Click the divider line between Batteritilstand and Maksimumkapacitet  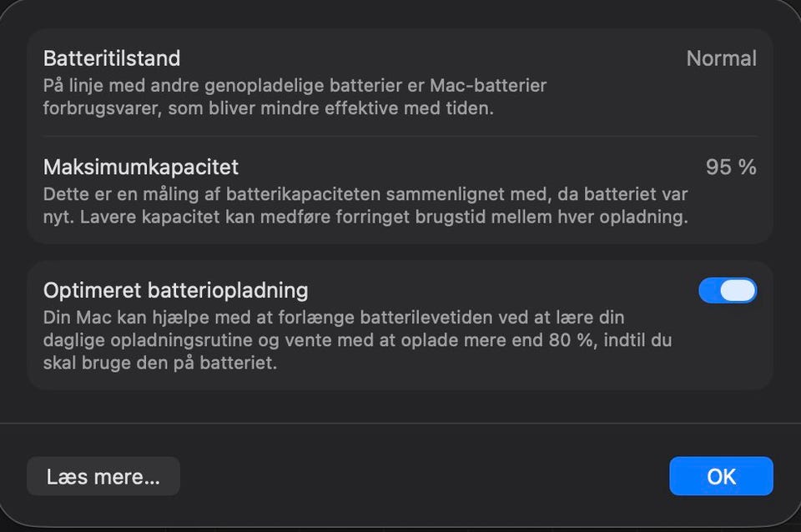point(400,136)
